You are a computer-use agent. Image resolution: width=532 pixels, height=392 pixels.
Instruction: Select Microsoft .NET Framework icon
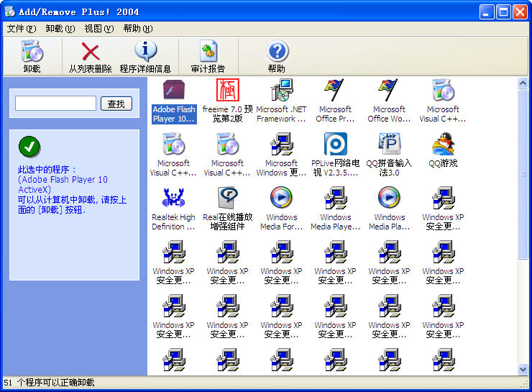(281, 92)
